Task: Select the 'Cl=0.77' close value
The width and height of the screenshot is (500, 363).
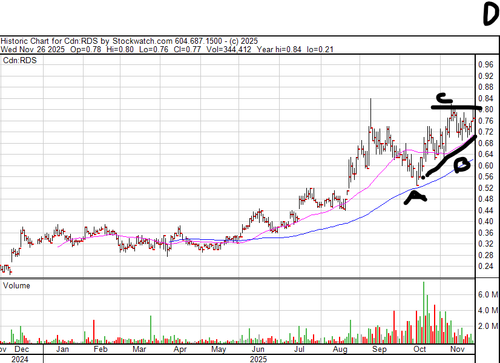Action: pos(187,49)
